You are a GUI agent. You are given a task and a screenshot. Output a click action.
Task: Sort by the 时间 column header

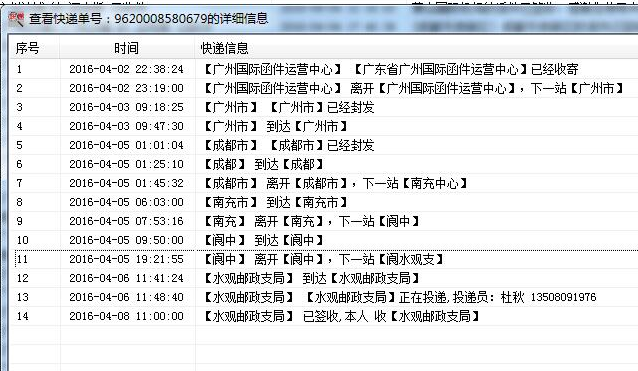(127, 48)
